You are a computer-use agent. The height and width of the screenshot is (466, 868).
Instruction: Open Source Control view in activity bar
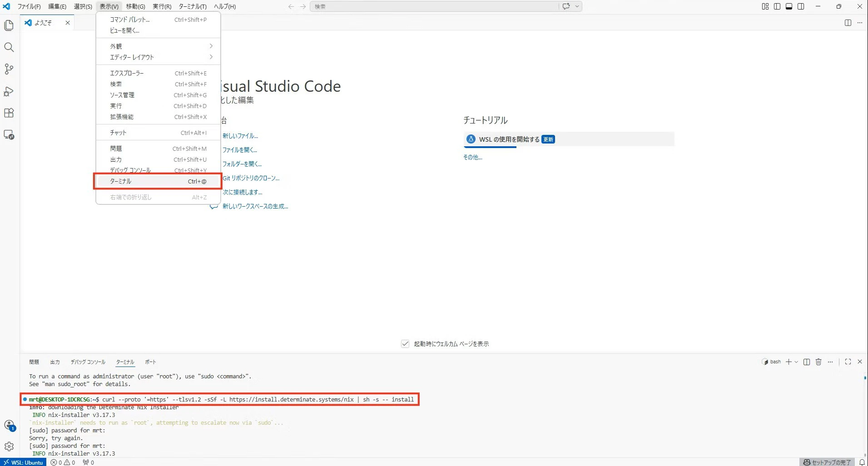pos(9,69)
